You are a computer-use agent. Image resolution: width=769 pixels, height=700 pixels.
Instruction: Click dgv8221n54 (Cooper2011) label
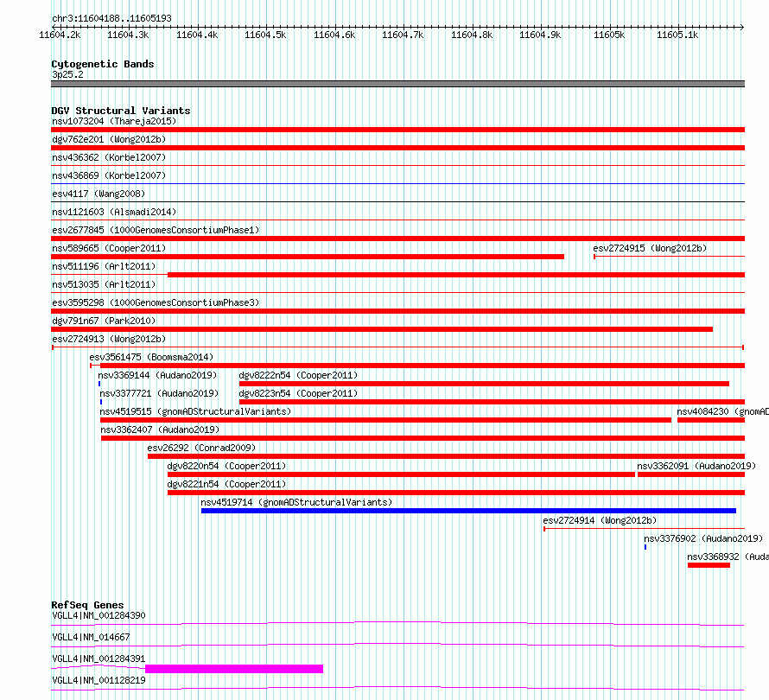pos(226,484)
